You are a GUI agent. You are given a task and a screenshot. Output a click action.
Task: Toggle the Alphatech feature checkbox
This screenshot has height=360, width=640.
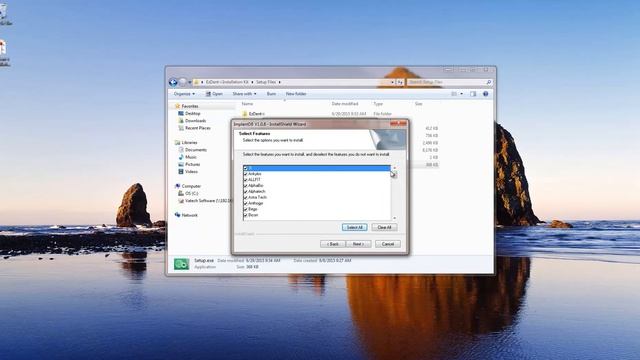[245, 191]
